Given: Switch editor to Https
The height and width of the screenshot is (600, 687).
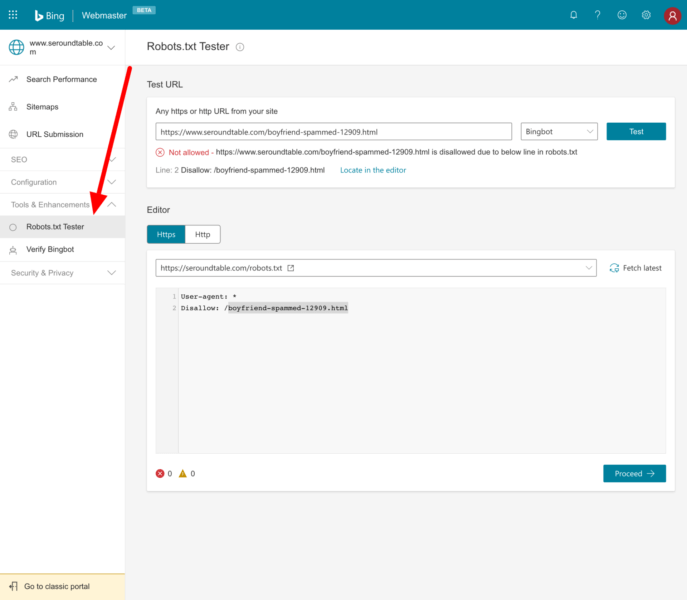Looking at the screenshot, I should pyautogui.click(x=165, y=234).
